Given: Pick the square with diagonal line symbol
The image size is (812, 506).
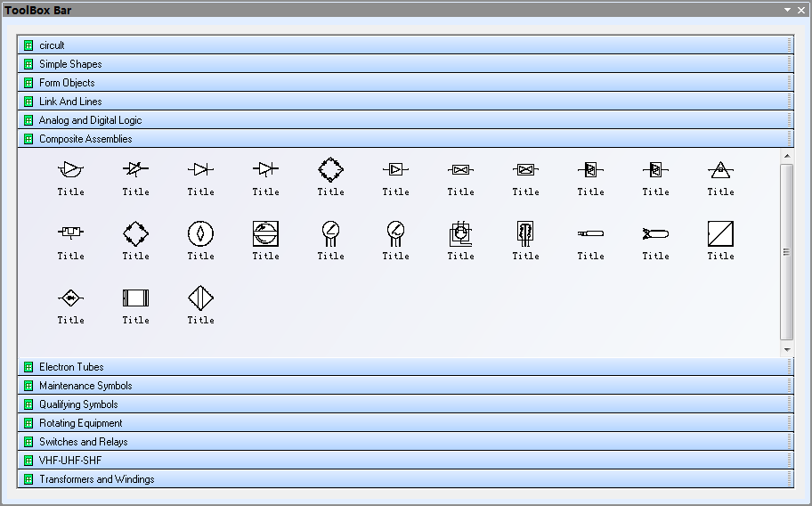Looking at the screenshot, I should click(720, 233).
